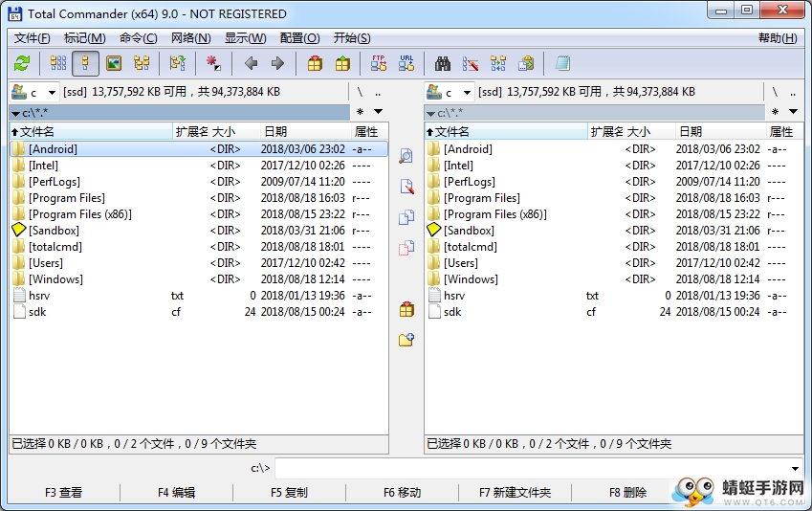Go to root in left panel
Viewport: 812px width, 511px height.
tap(360, 92)
